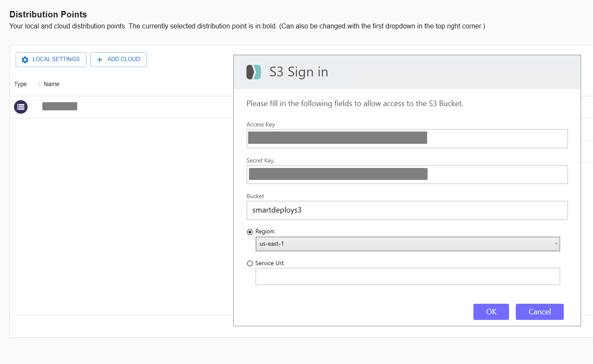Click the Distribution Points page heading
The height and width of the screenshot is (364, 593).
pyautogui.click(x=48, y=14)
